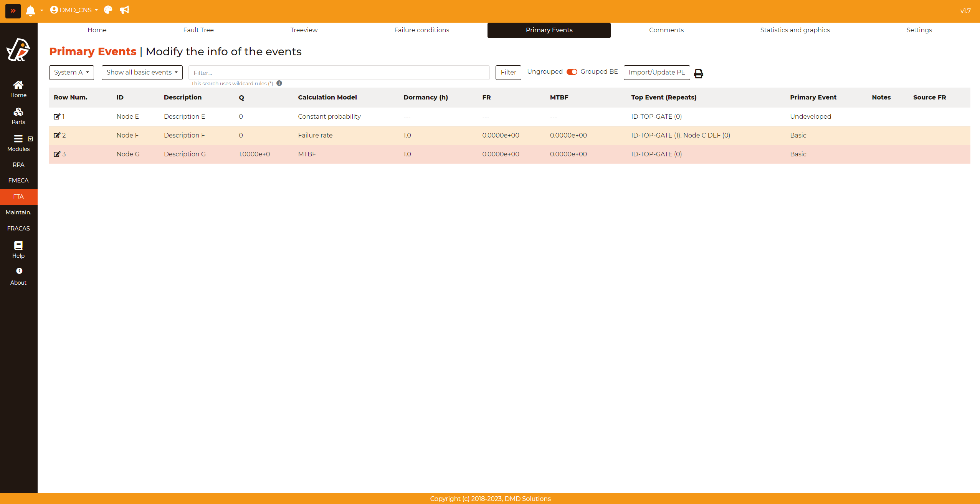980x504 pixels.
Task: Edit row 3 Node G
Action: pos(57,154)
